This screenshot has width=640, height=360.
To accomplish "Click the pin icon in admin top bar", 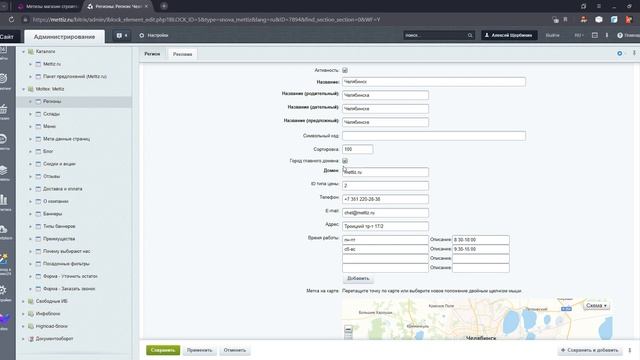I will click(607, 36).
